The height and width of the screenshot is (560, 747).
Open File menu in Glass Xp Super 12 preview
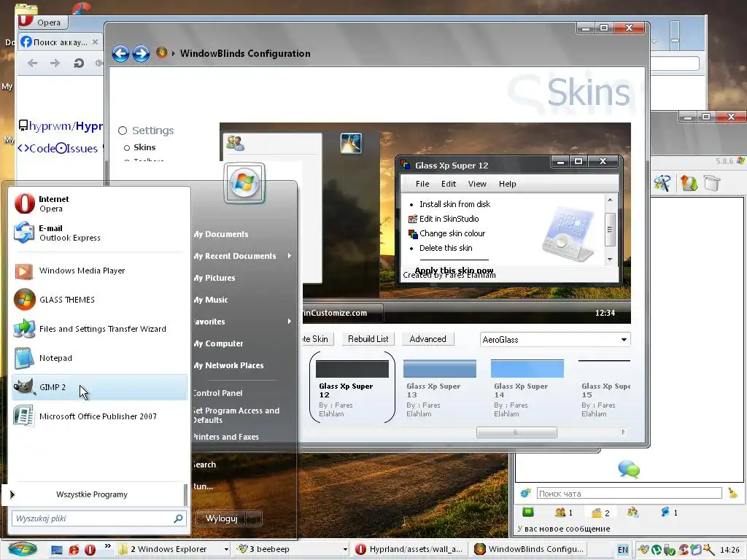[x=422, y=184]
